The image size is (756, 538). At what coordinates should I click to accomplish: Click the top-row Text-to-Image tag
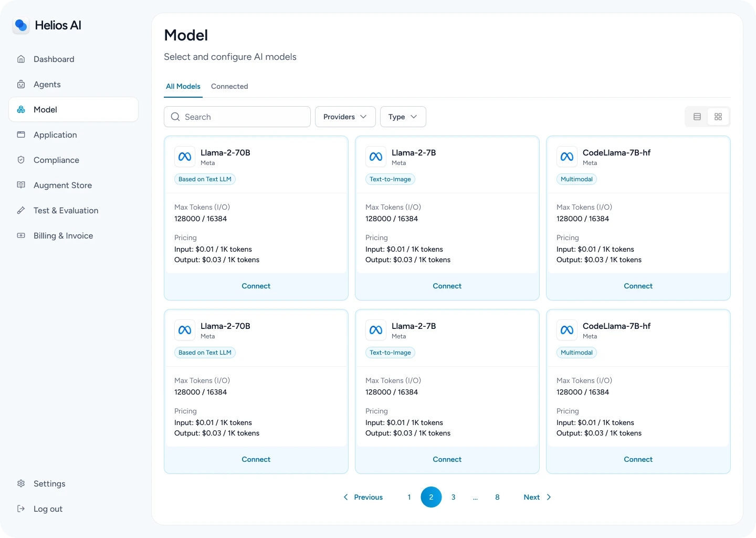click(x=390, y=179)
